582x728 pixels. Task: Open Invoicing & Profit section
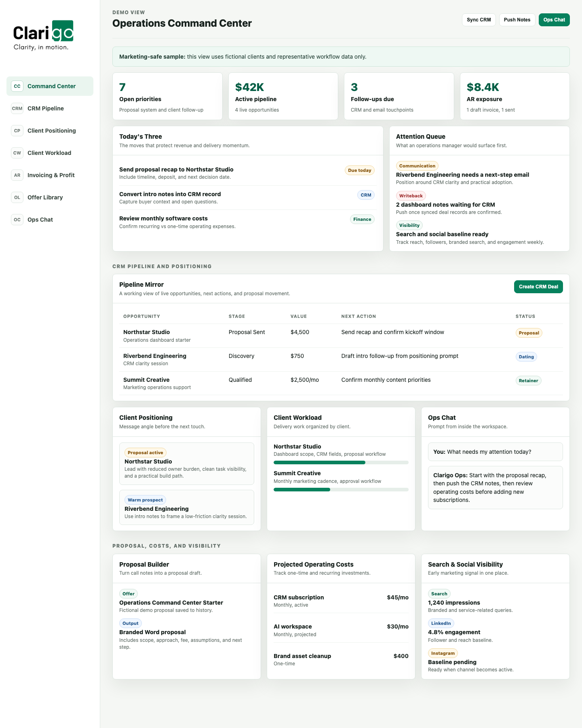50,175
